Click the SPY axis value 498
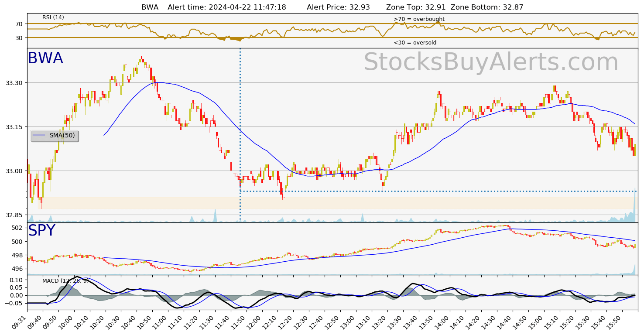The height and width of the screenshot is (335, 644). click(17, 255)
